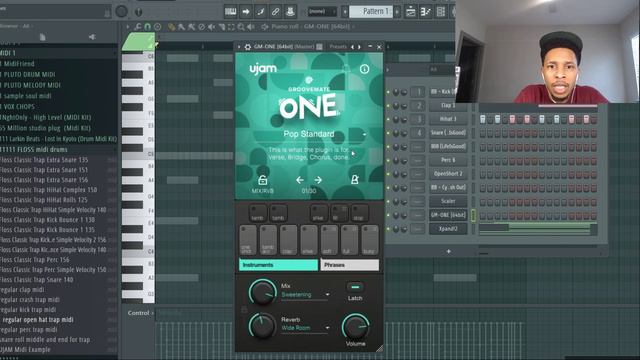The height and width of the screenshot is (360, 640).
Task: Open the (none) selector left of Pattern 1
Action: point(322,12)
